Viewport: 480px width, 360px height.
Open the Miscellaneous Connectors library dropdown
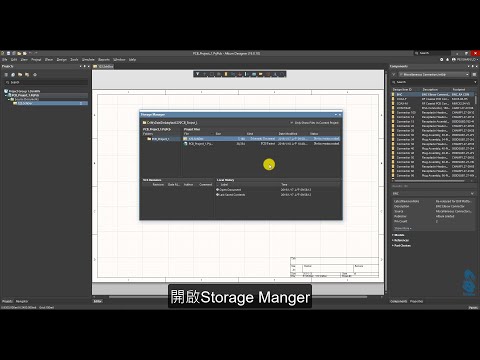(434, 74)
